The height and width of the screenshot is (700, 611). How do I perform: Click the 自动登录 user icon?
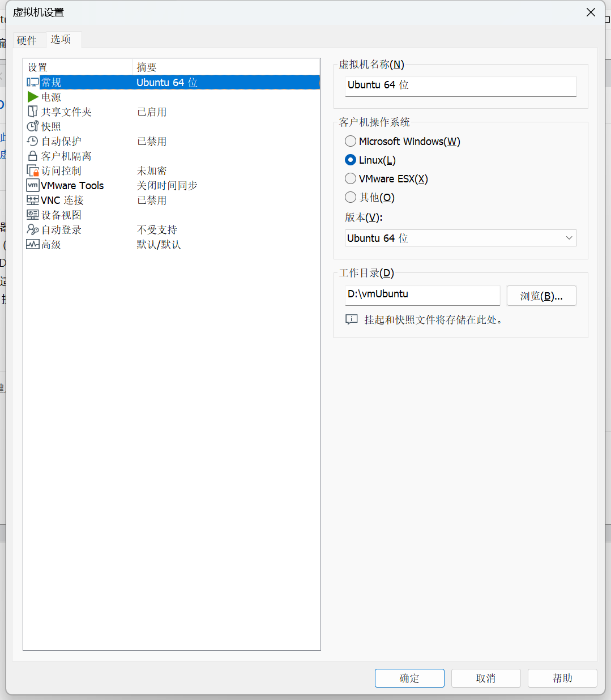click(33, 230)
